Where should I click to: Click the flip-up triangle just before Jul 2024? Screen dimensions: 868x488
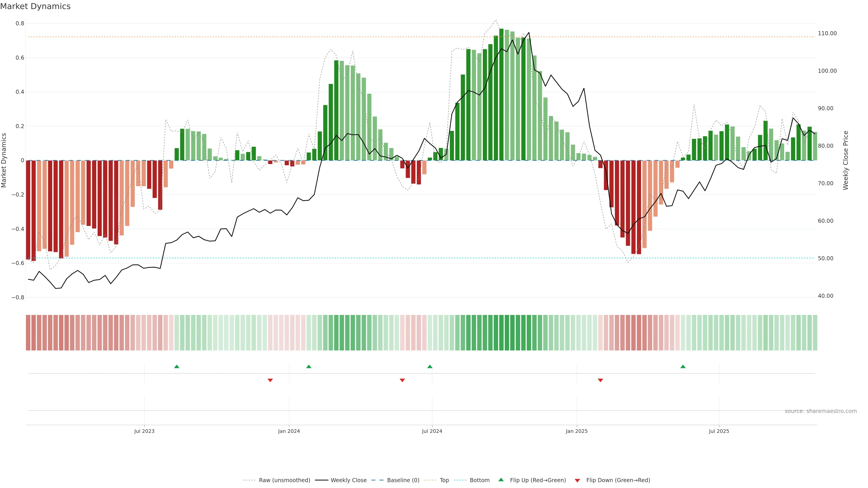click(x=430, y=366)
